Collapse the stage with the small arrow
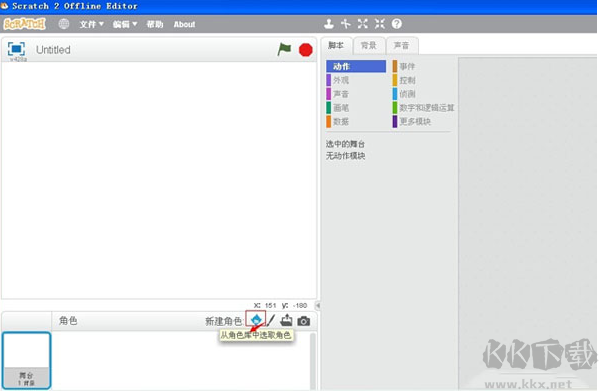The width and height of the screenshot is (599, 391). [x=317, y=305]
